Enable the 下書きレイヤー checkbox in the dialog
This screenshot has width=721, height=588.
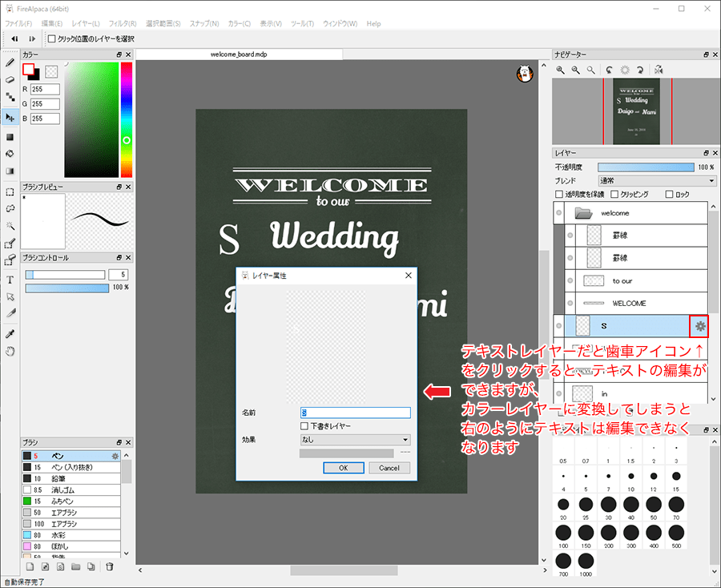pyautogui.click(x=305, y=426)
